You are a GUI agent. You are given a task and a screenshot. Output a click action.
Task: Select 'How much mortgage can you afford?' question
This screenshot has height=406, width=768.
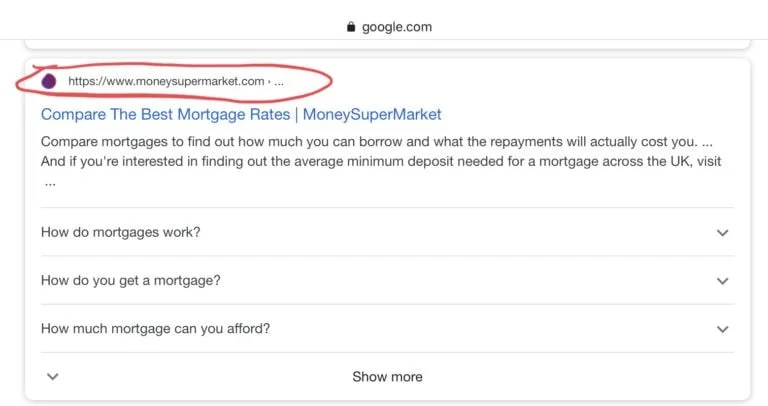pyautogui.click(x=155, y=329)
